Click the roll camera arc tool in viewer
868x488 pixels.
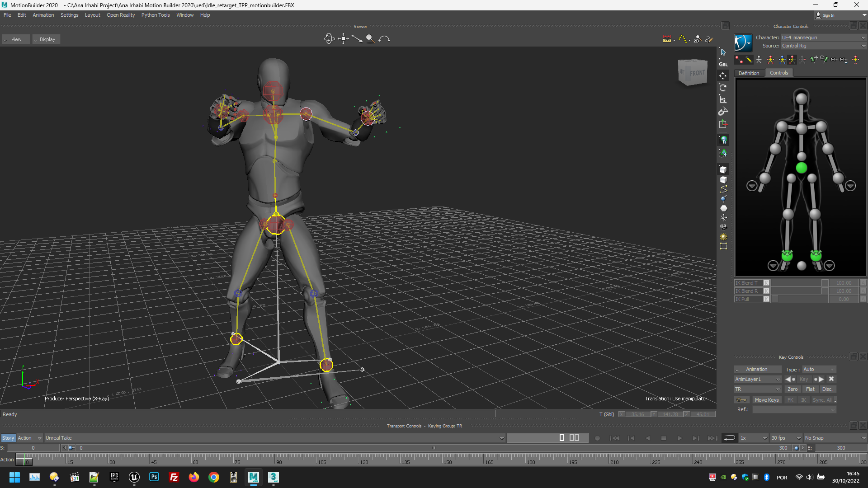click(x=384, y=39)
